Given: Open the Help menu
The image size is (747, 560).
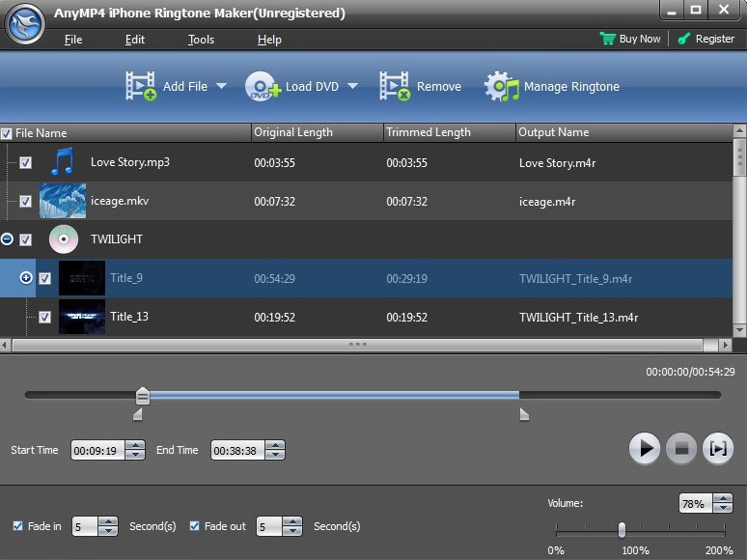Looking at the screenshot, I should pyautogui.click(x=269, y=40).
